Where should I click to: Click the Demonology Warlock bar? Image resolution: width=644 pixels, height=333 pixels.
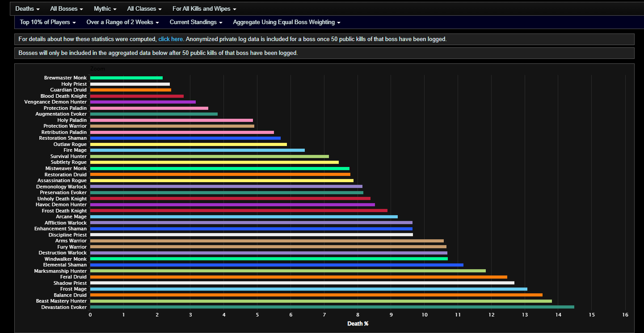(226, 187)
